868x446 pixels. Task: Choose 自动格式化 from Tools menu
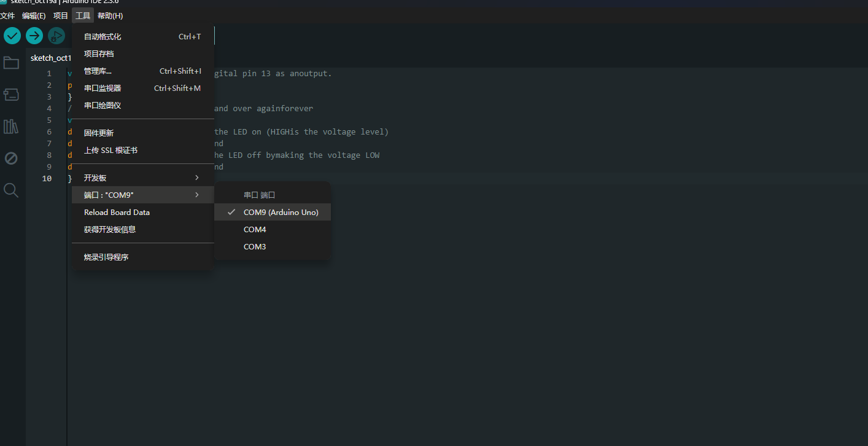pyautogui.click(x=143, y=37)
